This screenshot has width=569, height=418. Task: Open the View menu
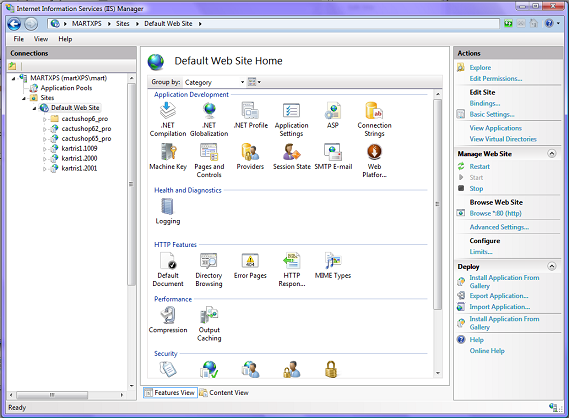click(x=41, y=39)
